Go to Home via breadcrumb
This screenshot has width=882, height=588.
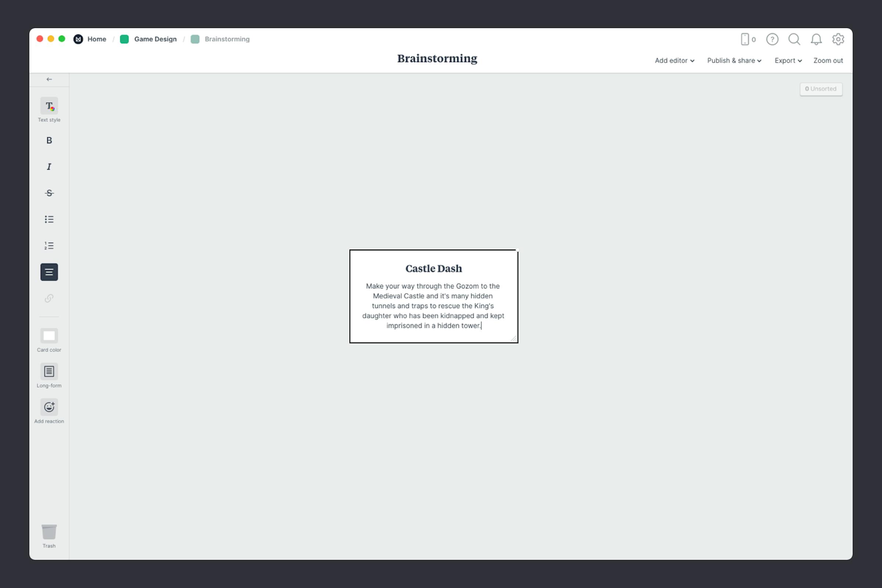pos(96,39)
